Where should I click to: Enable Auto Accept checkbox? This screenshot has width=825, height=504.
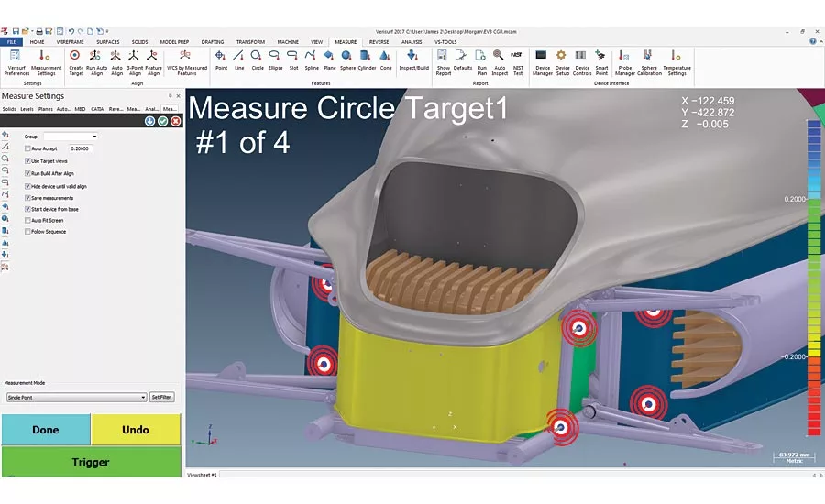pos(27,148)
